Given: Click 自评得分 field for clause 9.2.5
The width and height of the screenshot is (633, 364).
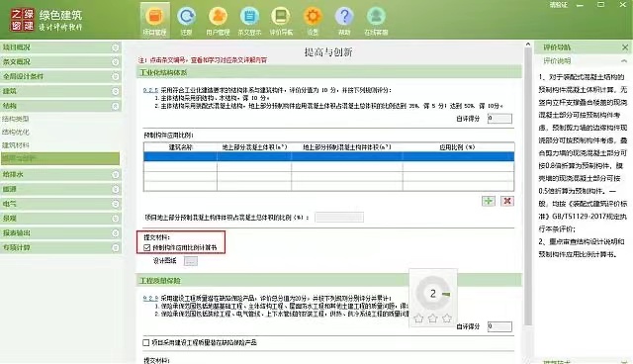Looking at the screenshot, I should pyautogui.click(x=499, y=119).
